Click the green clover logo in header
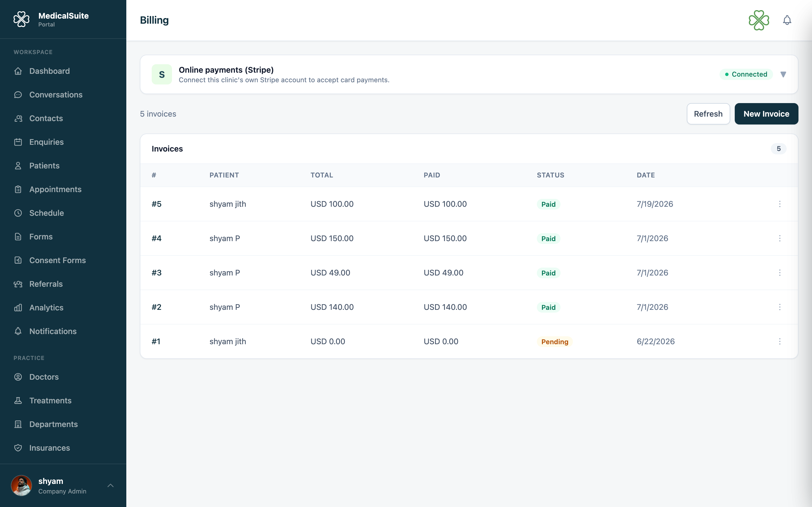 coord(759,20)
